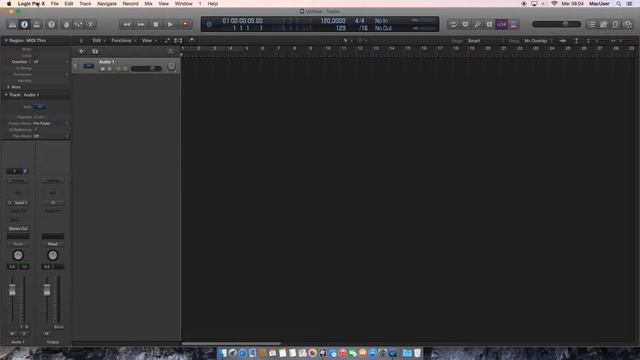
Task: Start recording with the Record button
Action: [185, 24]
